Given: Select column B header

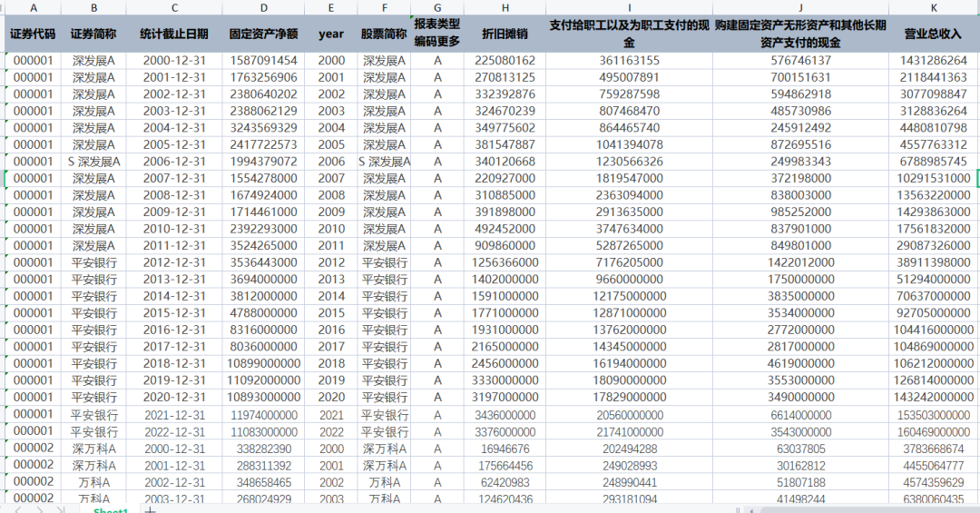Looking at the screenshot, I should pyautogui.click(x=93, y=7).
